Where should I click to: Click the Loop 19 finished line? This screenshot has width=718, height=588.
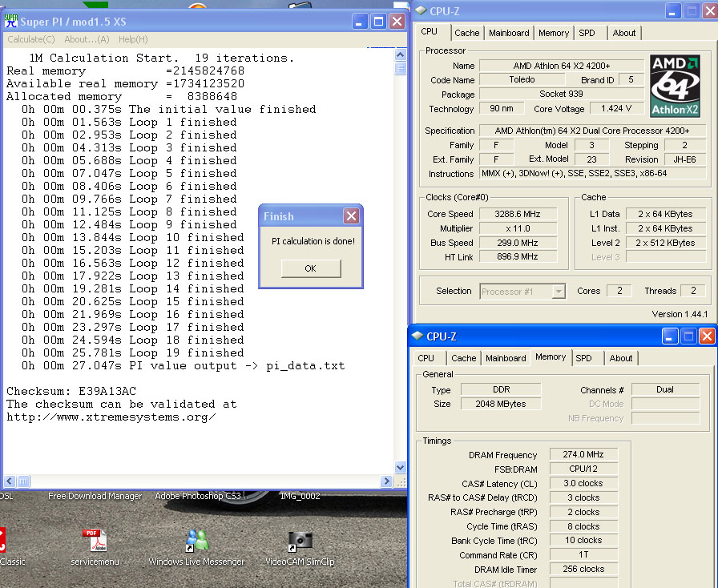[133, 352]
